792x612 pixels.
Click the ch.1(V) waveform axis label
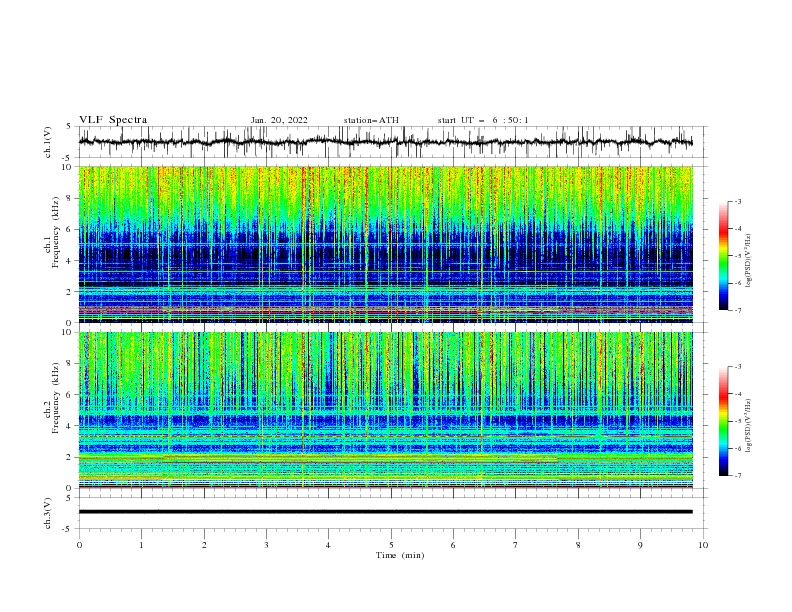point(48,142)
